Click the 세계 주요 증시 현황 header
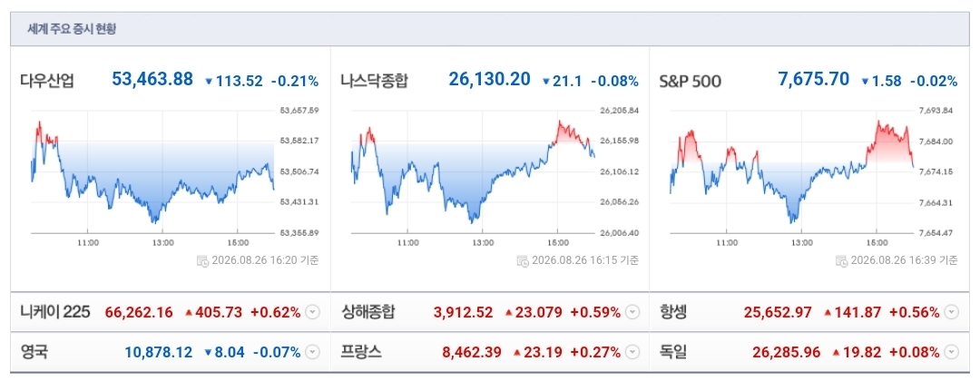Image resolution: width=980 pixels, height=381 pixels. [72, 29]
